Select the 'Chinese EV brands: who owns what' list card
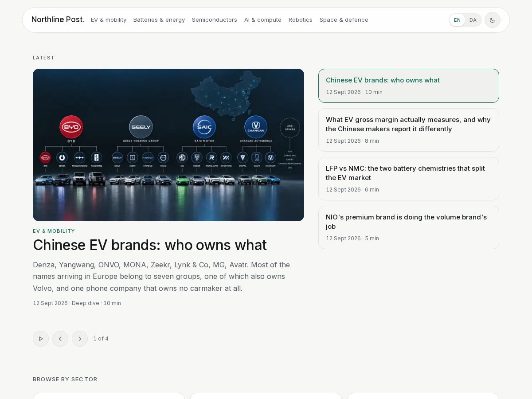Image resolution: width=532 pixels, height=399 pixels. [x=409, y=86]
